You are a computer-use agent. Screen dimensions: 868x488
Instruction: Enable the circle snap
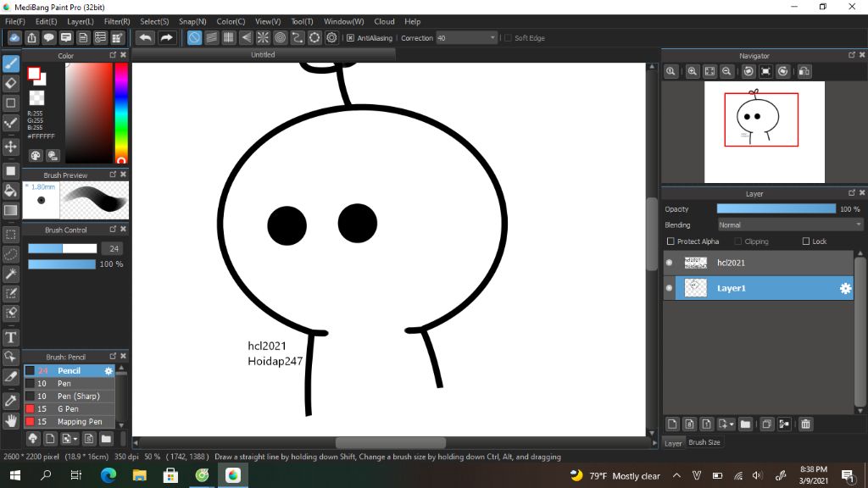280,37
